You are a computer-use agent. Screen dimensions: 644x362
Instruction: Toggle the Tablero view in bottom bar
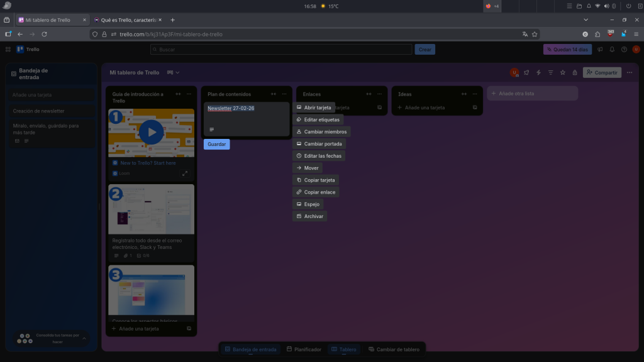(x=344, y=349)
